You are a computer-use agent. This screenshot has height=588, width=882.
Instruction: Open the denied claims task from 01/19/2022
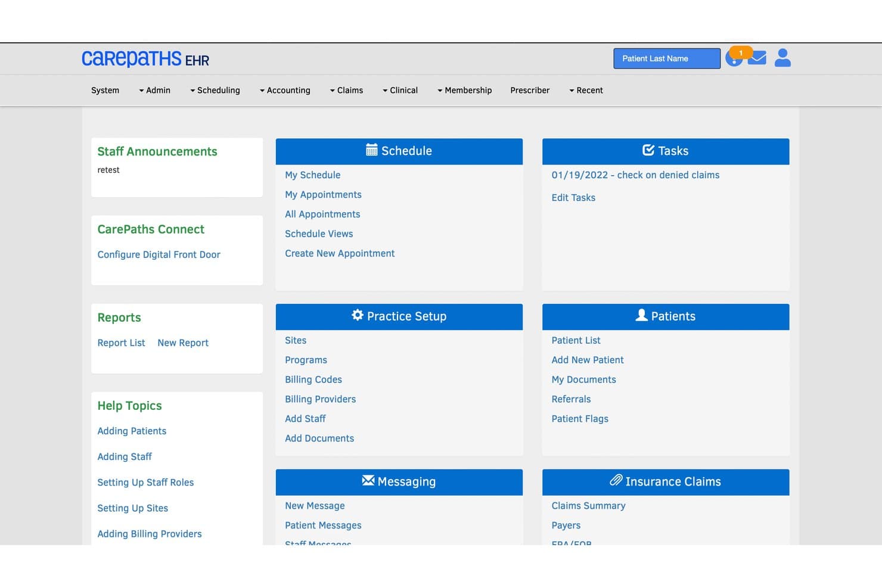point(635,175)
